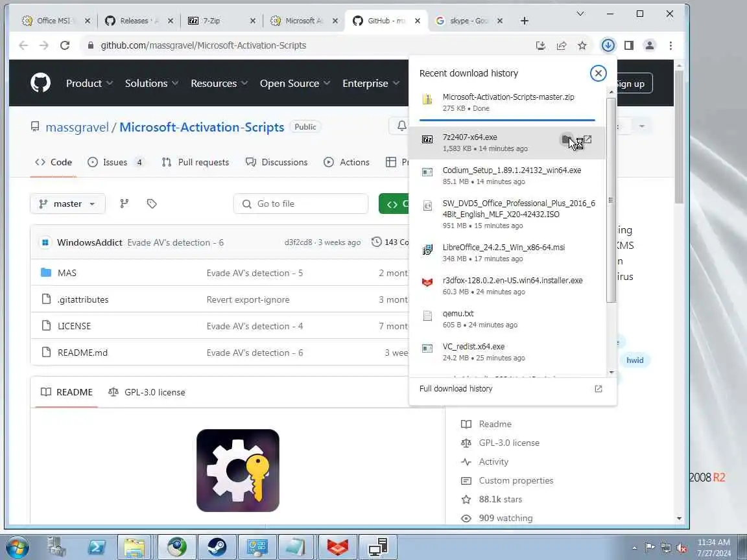The image size is (747, 560).
Task: Click the address bar URL
Action: 204,45
